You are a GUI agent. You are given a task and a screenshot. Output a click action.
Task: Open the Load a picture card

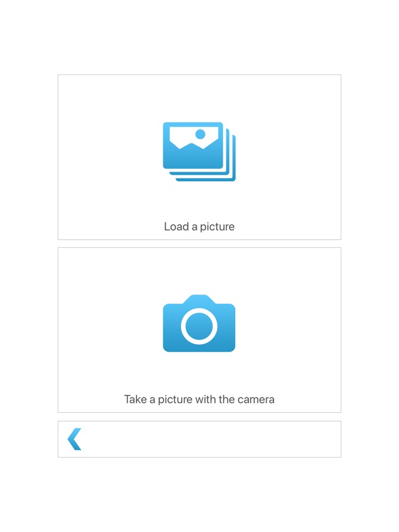199,157
